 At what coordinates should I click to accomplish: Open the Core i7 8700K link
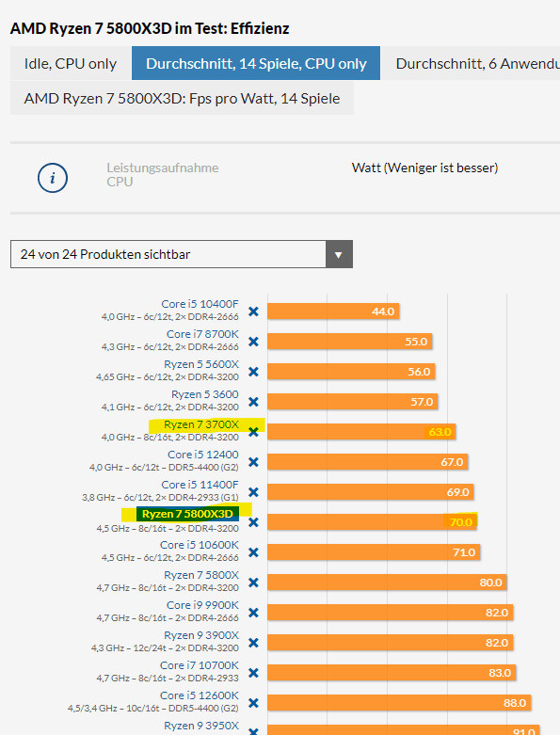click(x=202, y=334)
